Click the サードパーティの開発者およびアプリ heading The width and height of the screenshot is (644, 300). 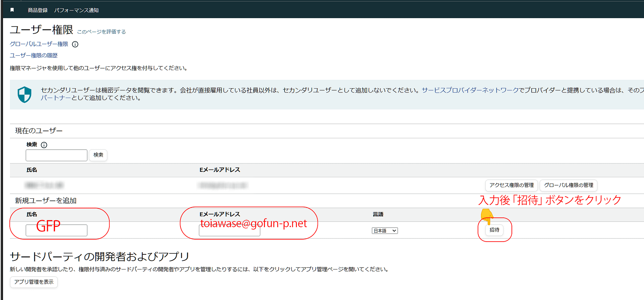tap(100, 257)
